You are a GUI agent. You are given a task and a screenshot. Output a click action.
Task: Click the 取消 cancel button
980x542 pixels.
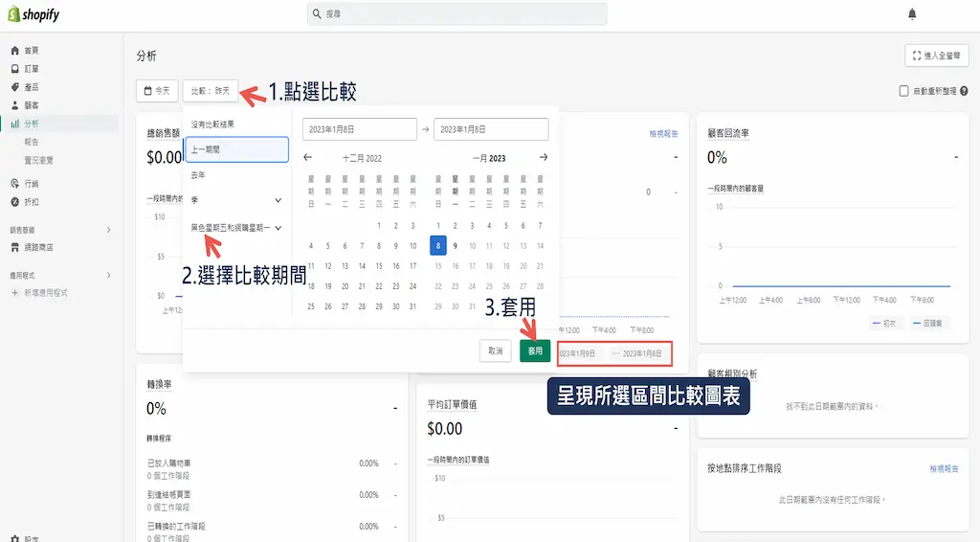[496, 350]
